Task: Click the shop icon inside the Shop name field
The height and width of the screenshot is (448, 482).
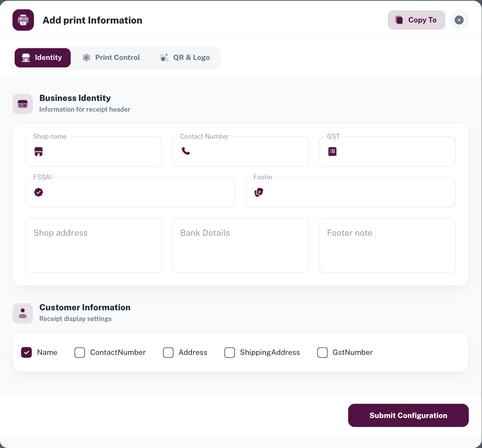Action: (38, 151)
